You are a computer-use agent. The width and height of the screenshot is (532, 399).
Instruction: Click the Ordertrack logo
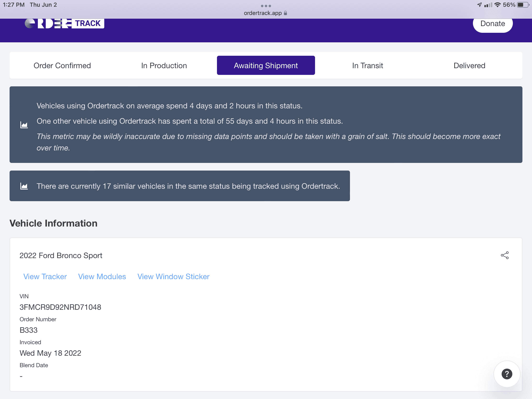(64, 24)
